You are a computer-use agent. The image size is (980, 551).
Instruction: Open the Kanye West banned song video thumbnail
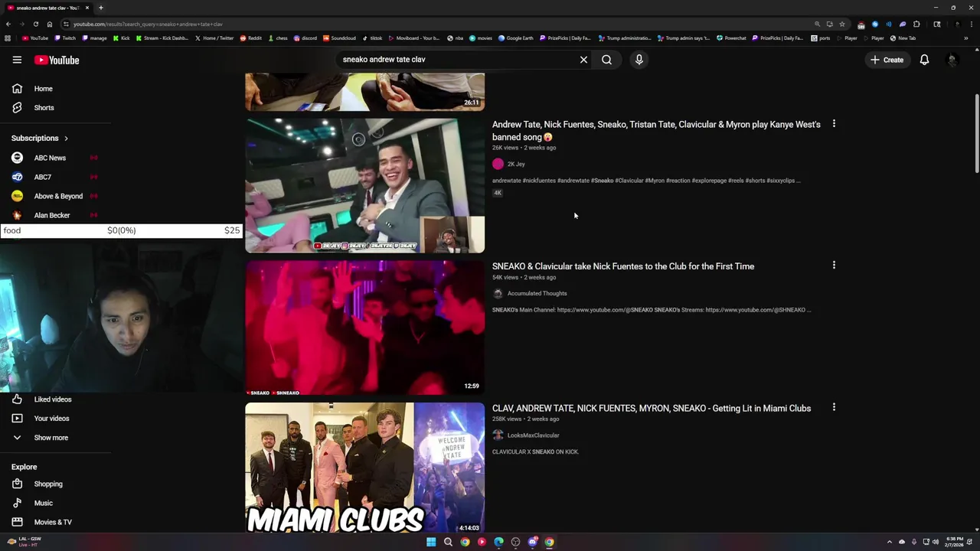tap(364, 185)
